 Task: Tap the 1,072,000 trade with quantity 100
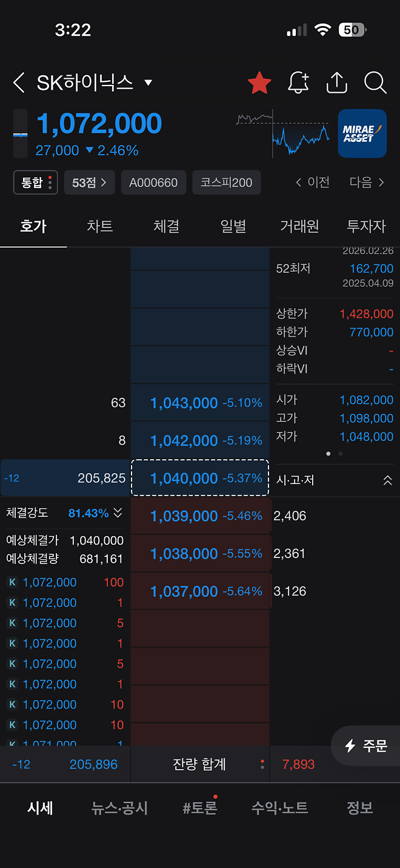[x=65, y=582]
